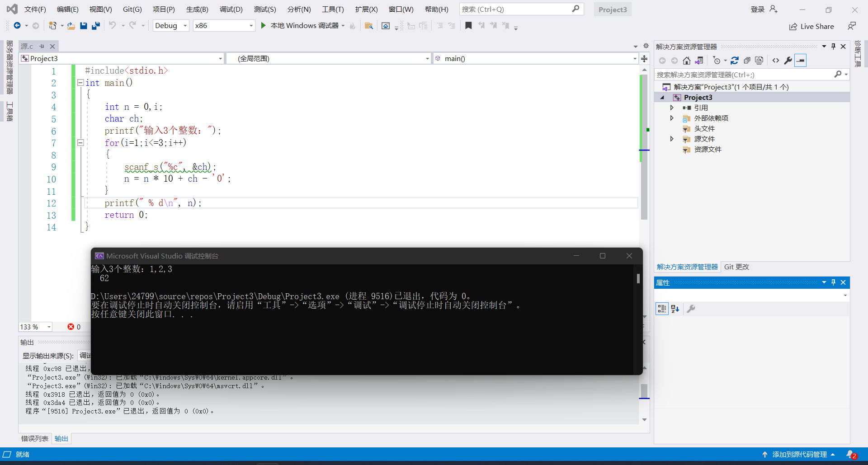The image size is (868, 465).
Task: Click the Solution Explorer home icon
Action: click(687, 61)
